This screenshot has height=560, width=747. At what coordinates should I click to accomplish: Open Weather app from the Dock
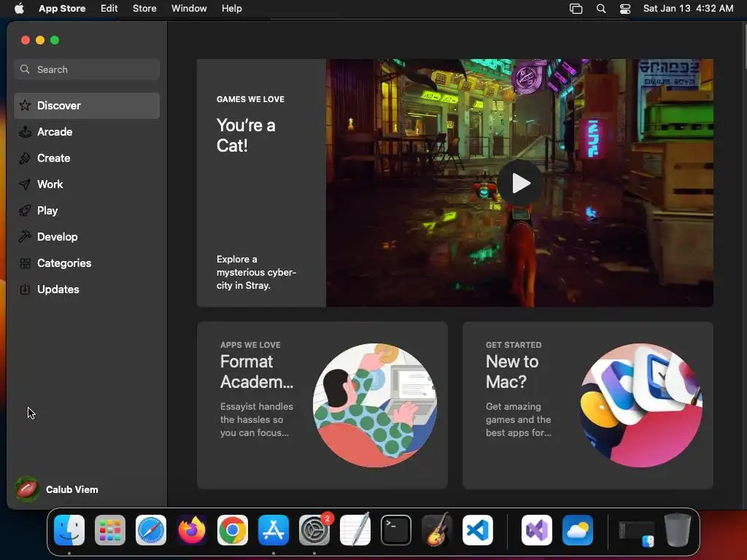pyautogui.click(x=578, y=530)
